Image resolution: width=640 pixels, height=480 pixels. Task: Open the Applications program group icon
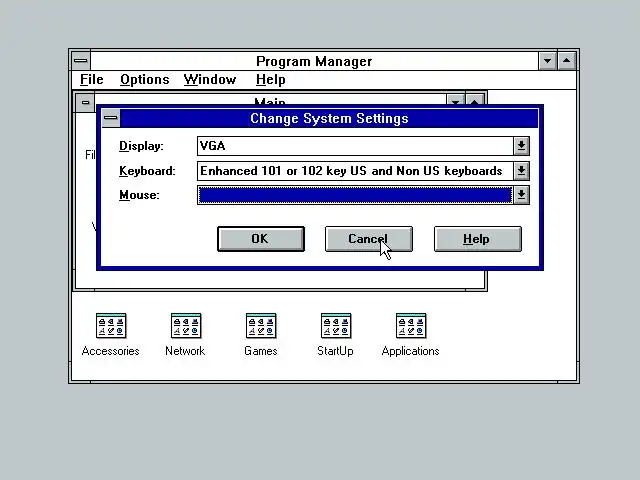pos(411,326)
